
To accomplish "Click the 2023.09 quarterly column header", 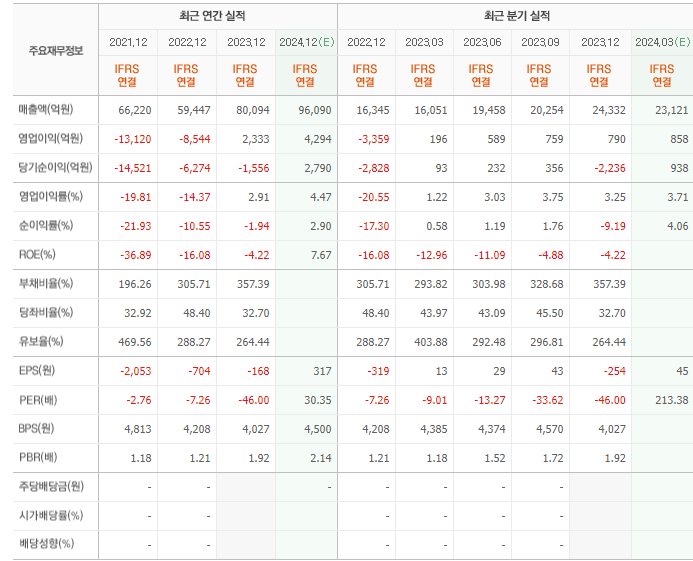I will click(x=540, y=42).
